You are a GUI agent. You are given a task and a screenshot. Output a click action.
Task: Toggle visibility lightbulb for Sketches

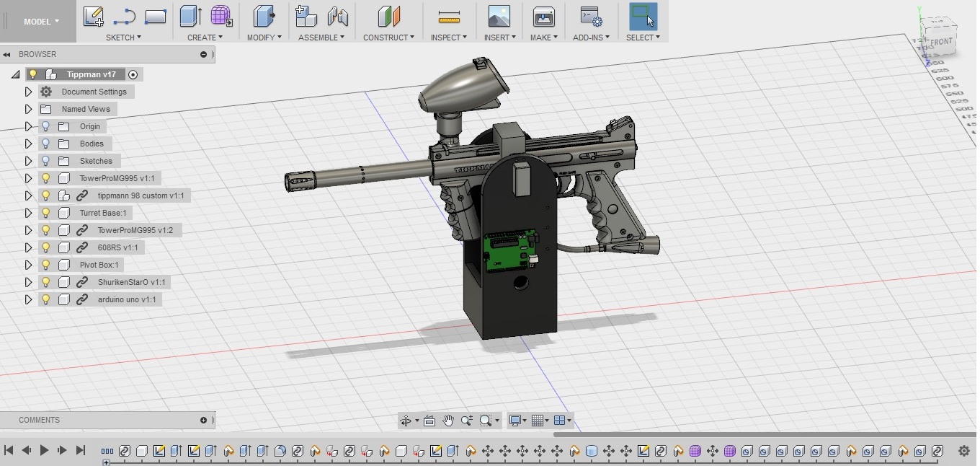[x=46, y=161]
